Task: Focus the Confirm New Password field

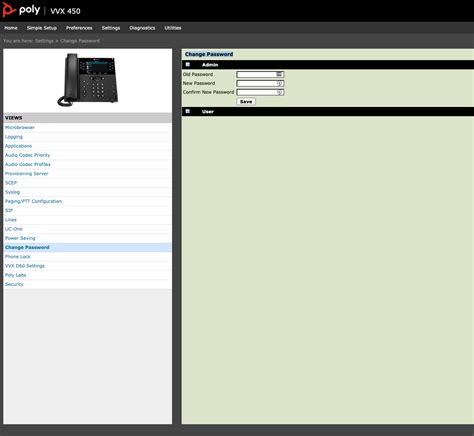Action: (x=260, y=92)
